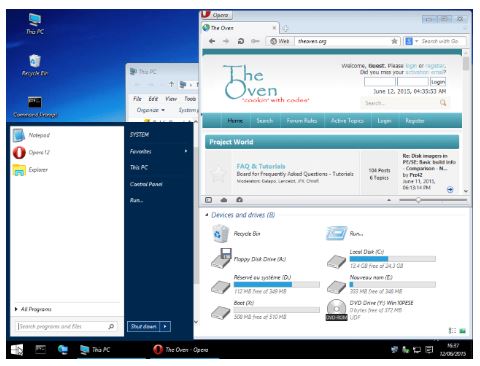Open Edit menu in This PC window
480x366 pixels.
pyautogui.click(x=153, y=99)
